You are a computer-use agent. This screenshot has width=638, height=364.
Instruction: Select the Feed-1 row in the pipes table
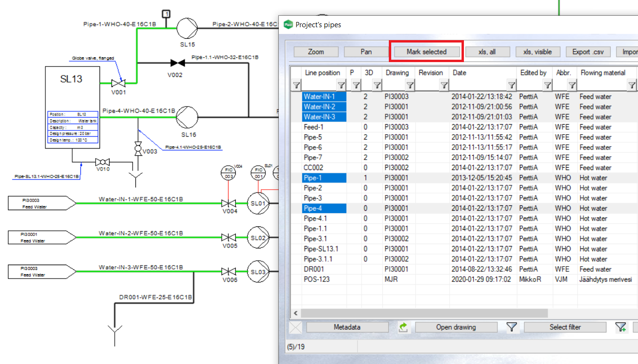point(314,127)
